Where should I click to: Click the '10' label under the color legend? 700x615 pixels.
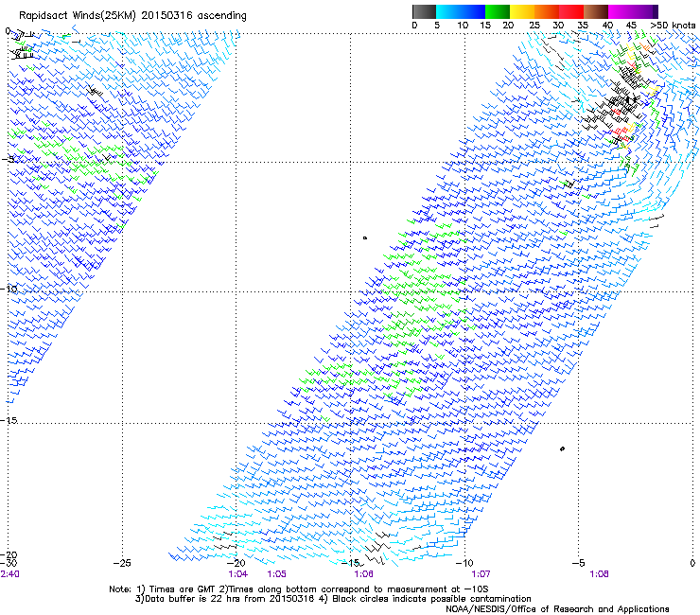(x=463, y=26)
